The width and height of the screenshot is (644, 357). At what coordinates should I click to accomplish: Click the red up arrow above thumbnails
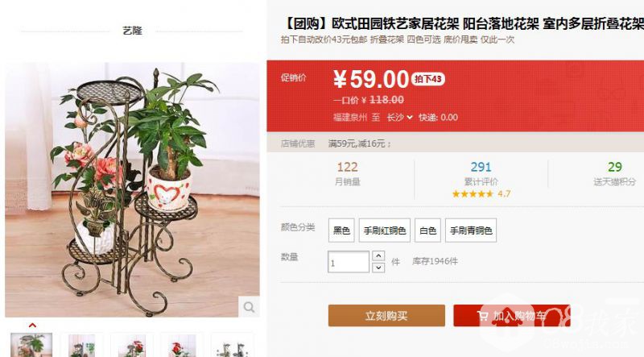click(x=32, y=326)
